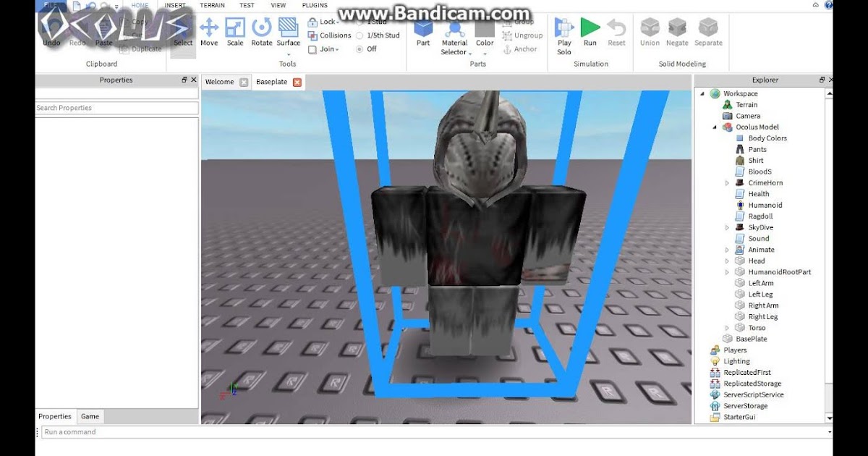
Task: Close the Welcome tab
Action: click(x=244, y=83)
